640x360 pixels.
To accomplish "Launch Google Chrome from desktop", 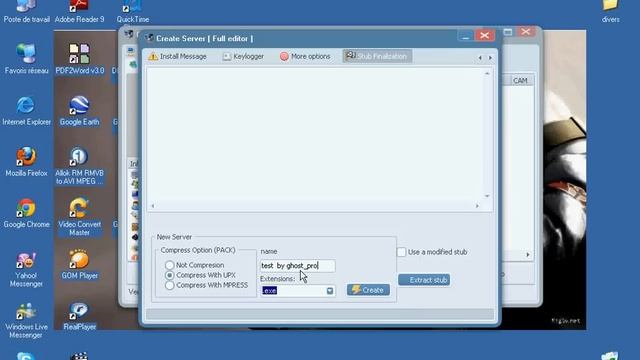I will pos(27,213).
